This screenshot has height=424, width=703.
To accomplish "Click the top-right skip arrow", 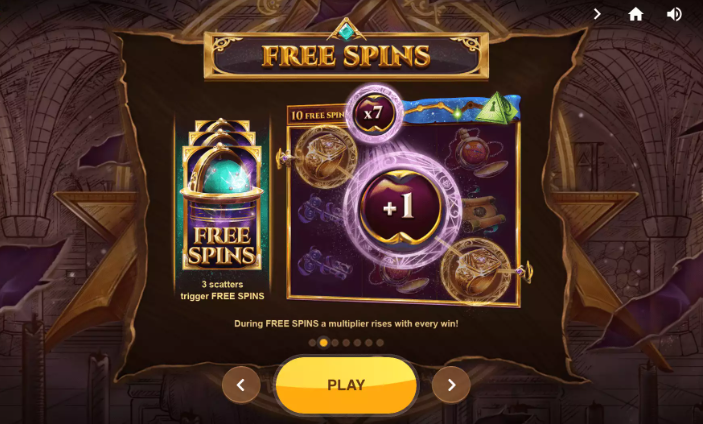I will point(597,14).
